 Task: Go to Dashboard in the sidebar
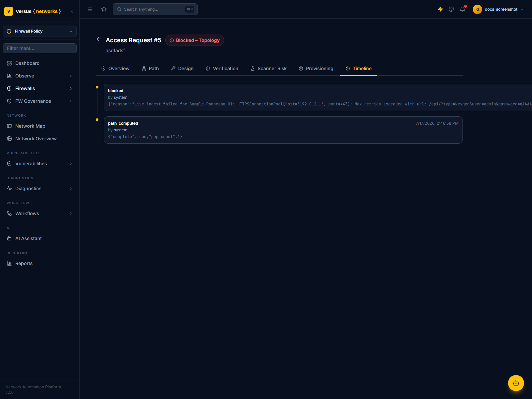point(40,63)
